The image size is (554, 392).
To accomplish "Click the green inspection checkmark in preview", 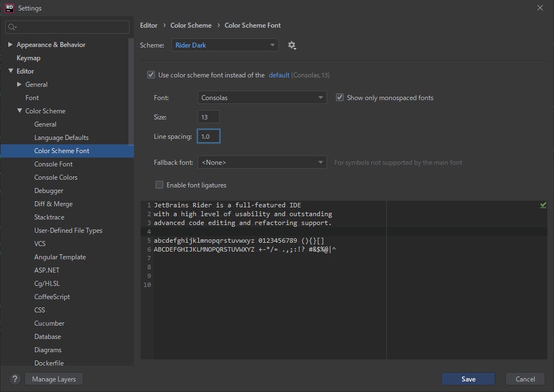I will point(543,205).
